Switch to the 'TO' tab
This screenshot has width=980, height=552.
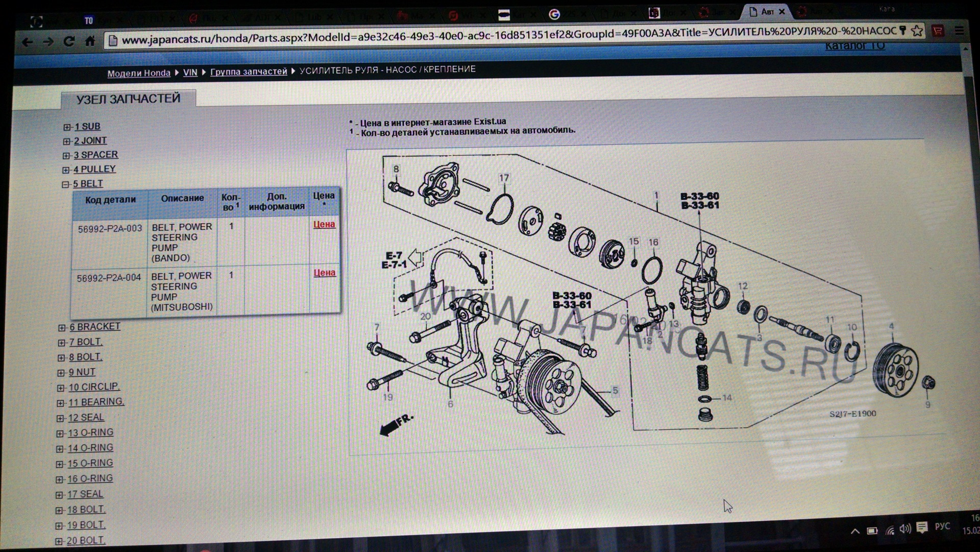[89, 20]
